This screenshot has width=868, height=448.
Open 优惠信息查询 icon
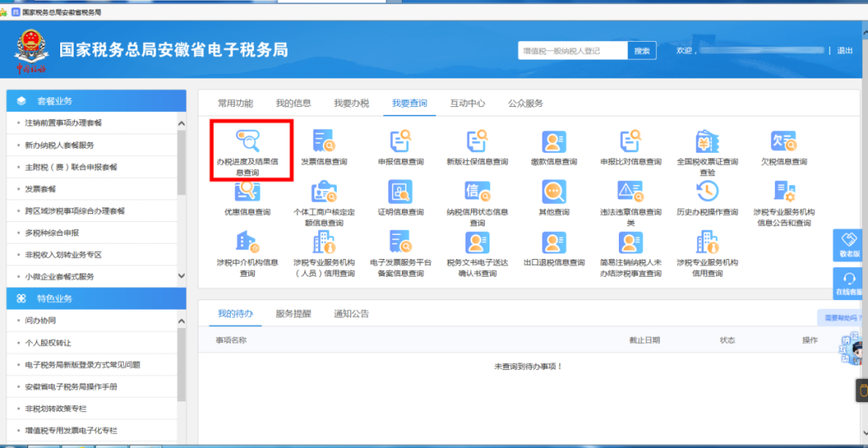[x=248, y=191]
